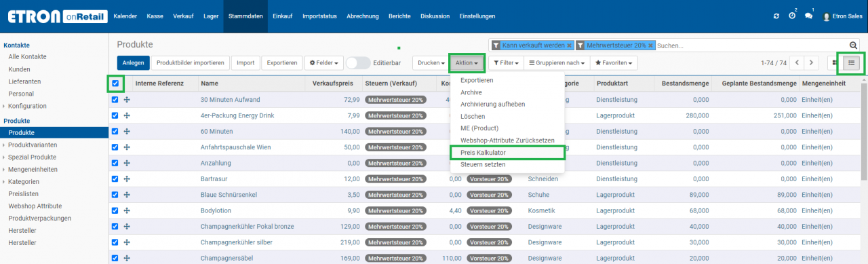Click the Exportieren toolbar button
Screen dimensions: 868x264
coord(281,62)
